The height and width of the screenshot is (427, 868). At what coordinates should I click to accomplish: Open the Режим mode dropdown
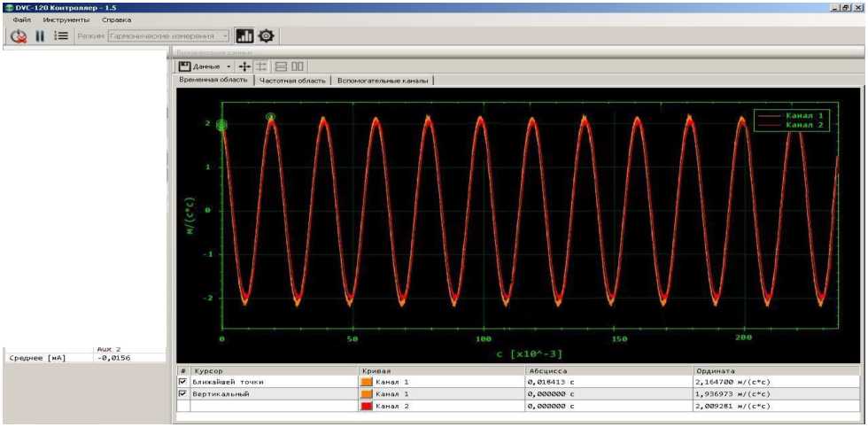point(168,36)
